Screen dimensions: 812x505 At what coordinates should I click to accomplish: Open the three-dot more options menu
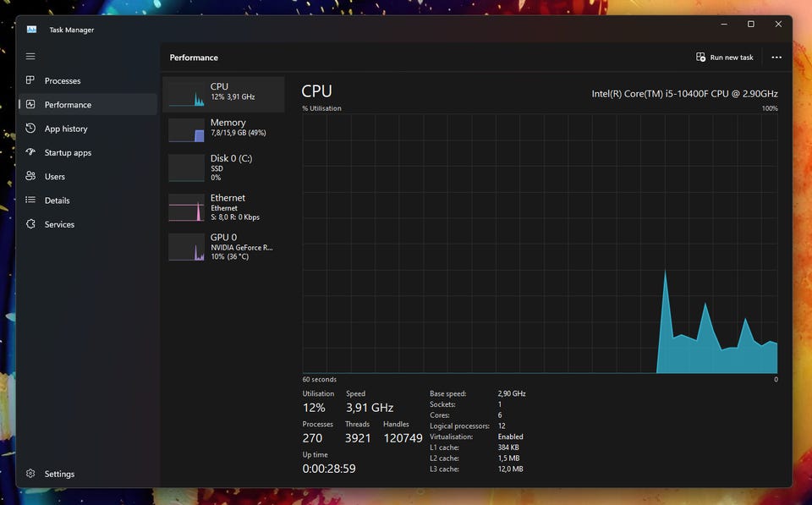pos(776,57)
